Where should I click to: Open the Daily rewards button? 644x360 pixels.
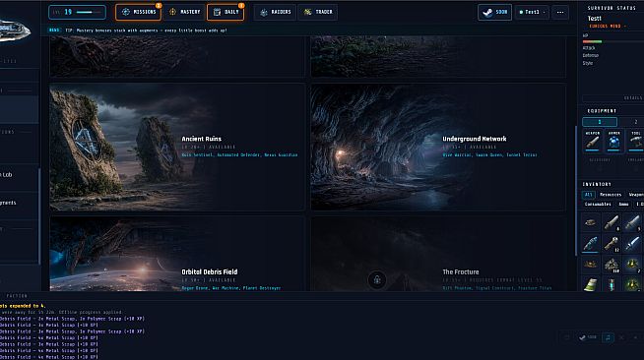pyautogui.click(x=225, y=12)
